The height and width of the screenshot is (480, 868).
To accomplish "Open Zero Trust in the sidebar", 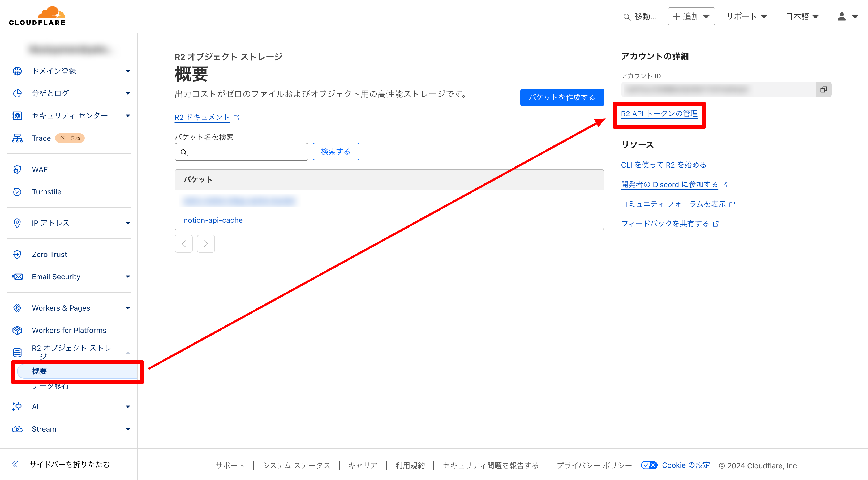I will tap(49, 255).
